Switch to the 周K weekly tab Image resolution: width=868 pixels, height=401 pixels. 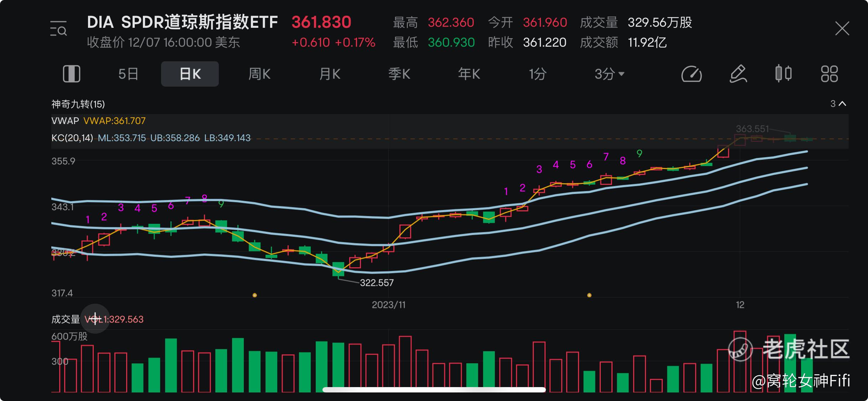[x=259, y=74]
